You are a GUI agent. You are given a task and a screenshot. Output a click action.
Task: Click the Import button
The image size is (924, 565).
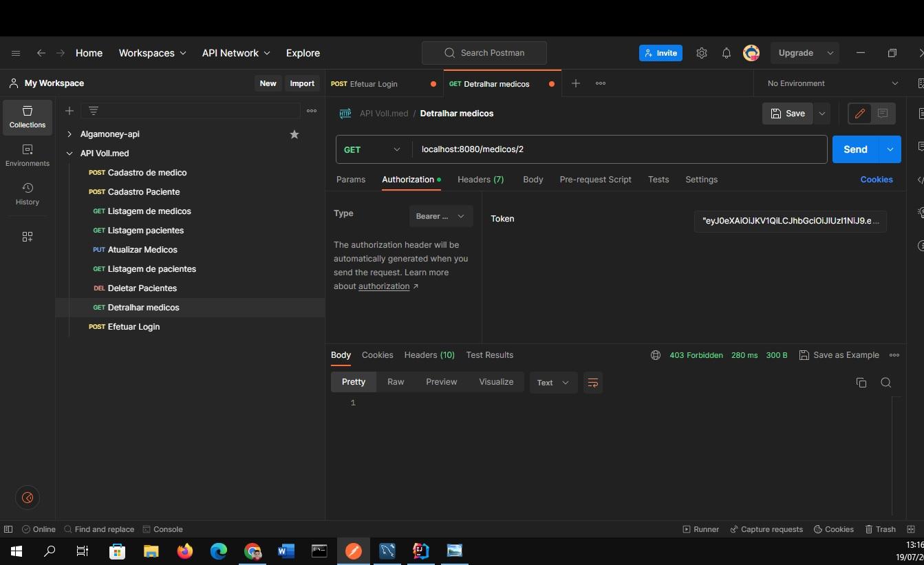[302, 83]
